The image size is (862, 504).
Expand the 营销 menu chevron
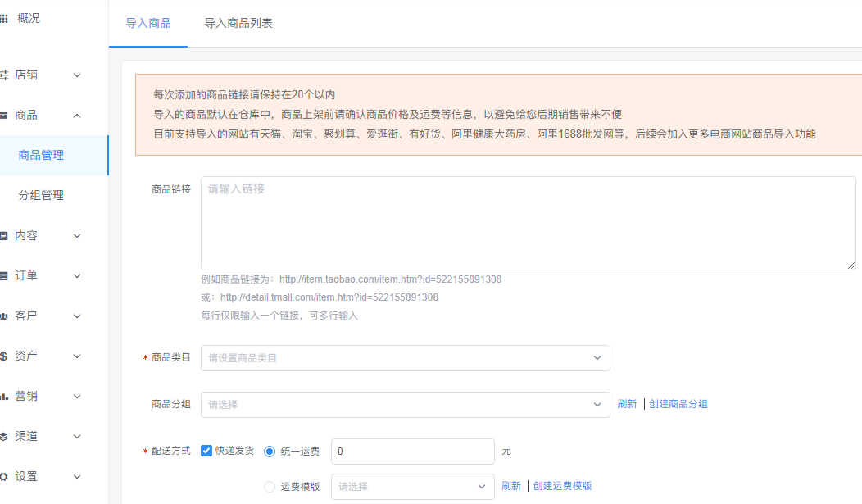(x=77, y=397)
